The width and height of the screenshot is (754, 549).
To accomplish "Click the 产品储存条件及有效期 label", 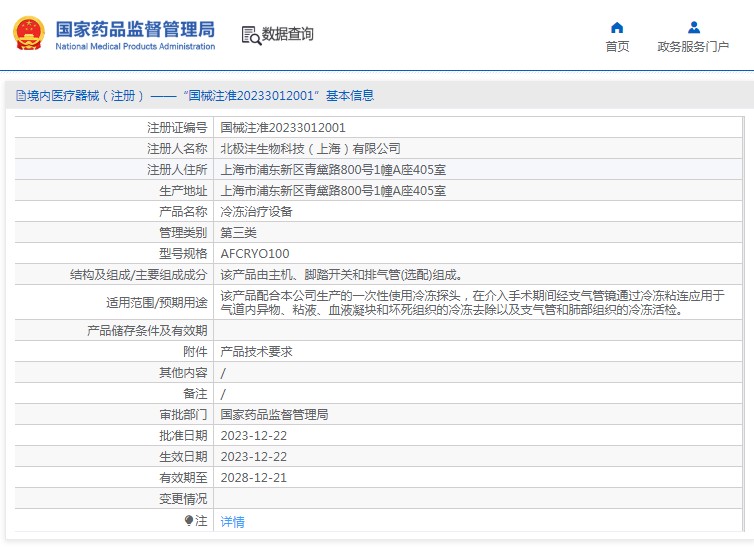I will coord(147,331).
